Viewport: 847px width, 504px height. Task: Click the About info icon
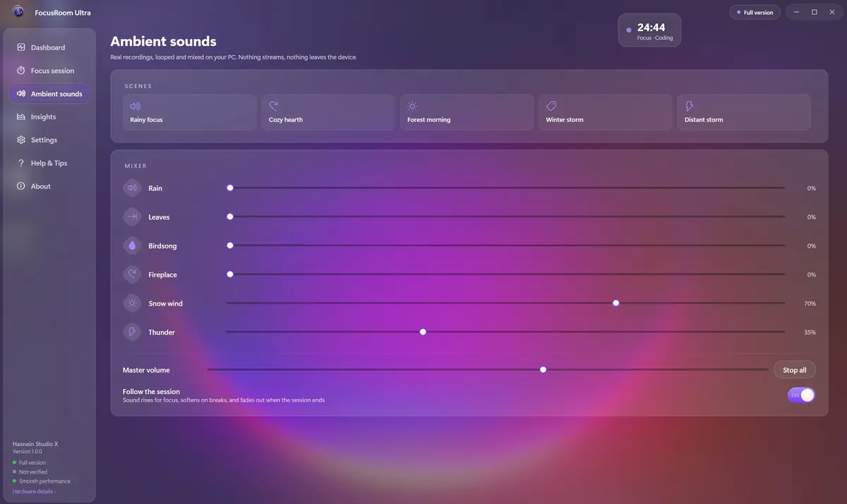(x=21, y=186)
